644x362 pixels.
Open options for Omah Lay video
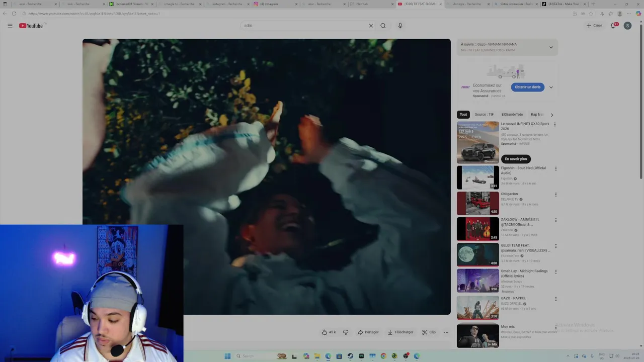556,272
